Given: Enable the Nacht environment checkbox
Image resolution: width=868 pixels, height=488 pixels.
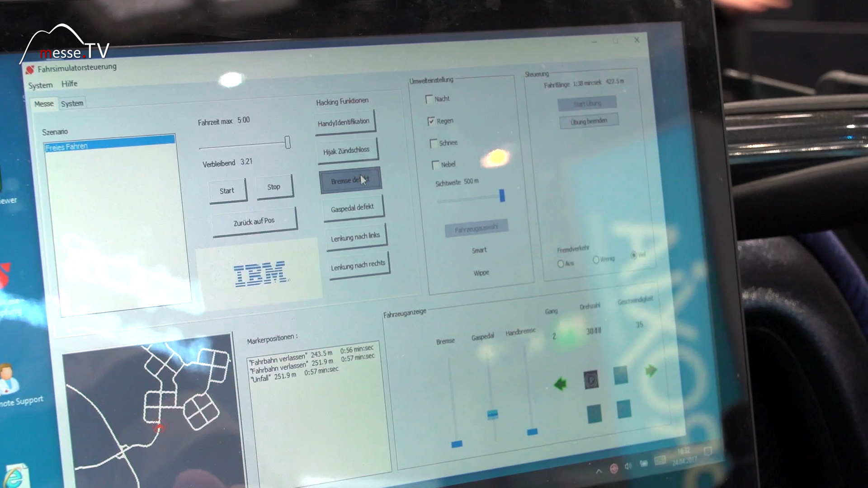Looking at the screenshot, I should pos(429,99).
